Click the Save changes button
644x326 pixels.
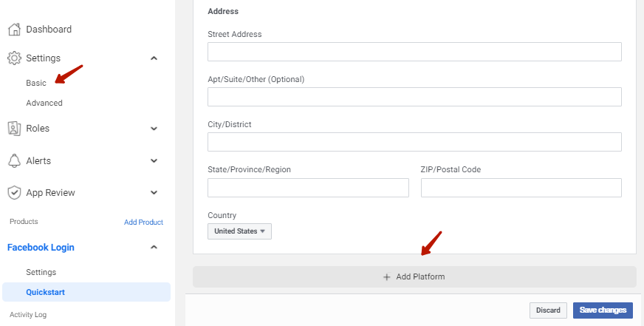(x=603, y=310)
